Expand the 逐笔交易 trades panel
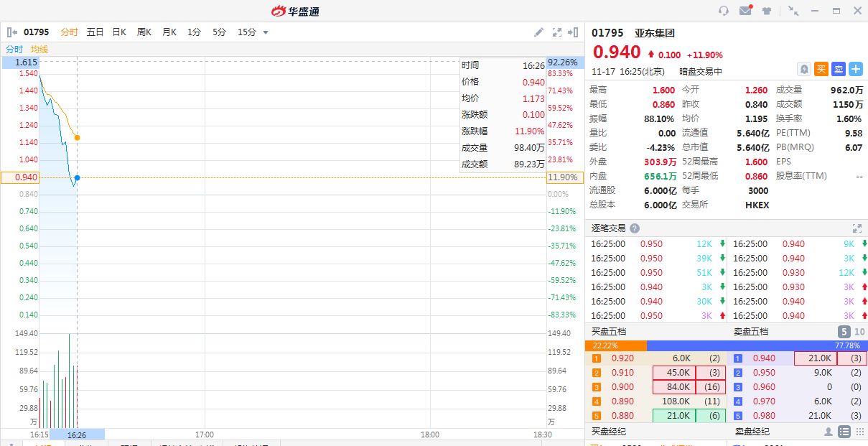Image resolution: width=868 pixels, height=446 pixels. (x=857, y=228)
